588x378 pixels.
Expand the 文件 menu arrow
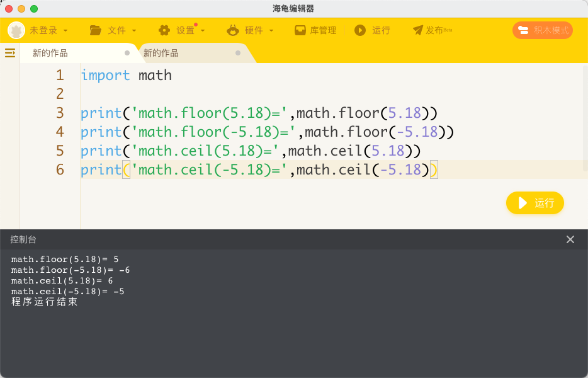134,30
